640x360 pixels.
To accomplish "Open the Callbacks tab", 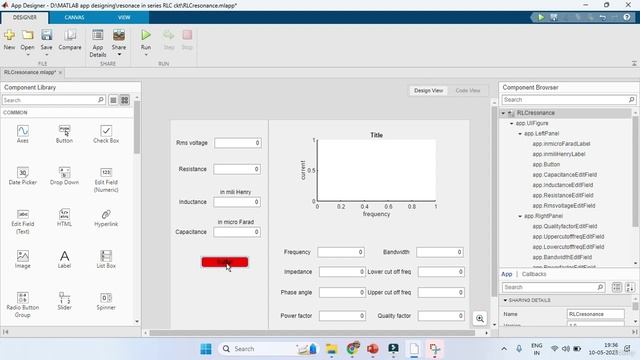I will click(534, 274).
